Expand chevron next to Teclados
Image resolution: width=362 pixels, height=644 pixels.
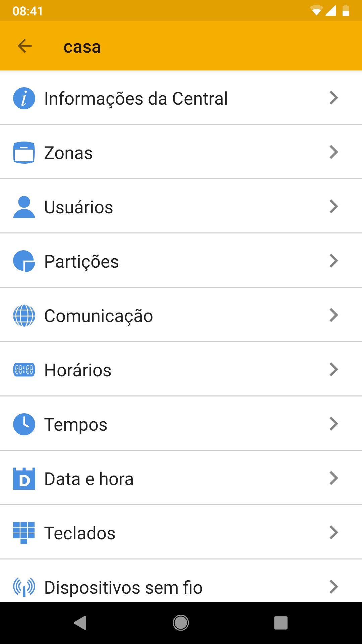334,533
